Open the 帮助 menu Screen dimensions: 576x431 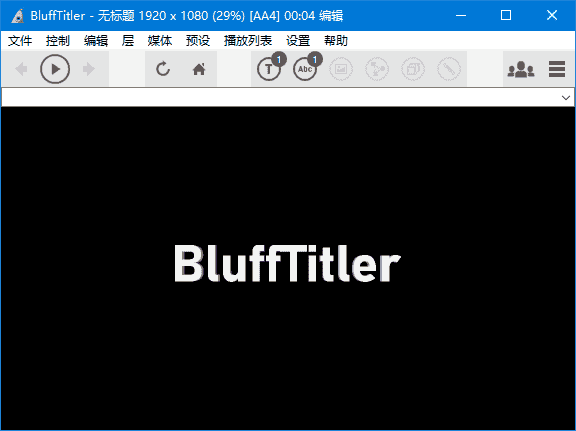tap(336, 40)
